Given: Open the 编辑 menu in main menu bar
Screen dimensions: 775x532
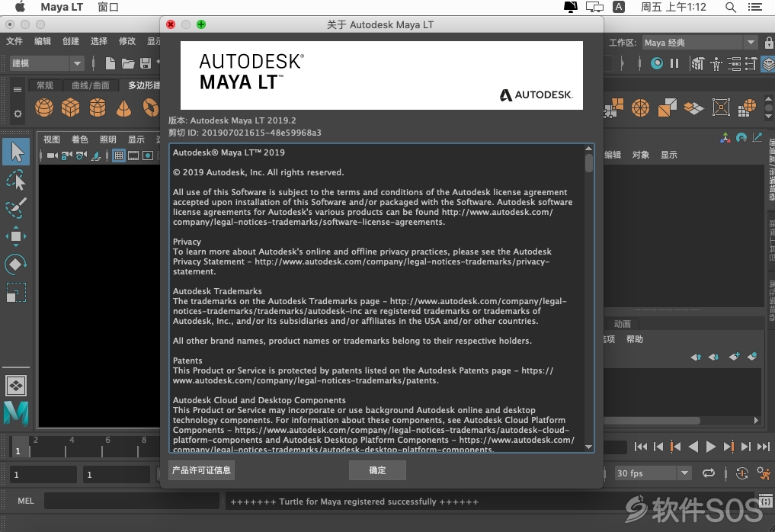Looking at the screenshot, I should (x=43, y=41).
